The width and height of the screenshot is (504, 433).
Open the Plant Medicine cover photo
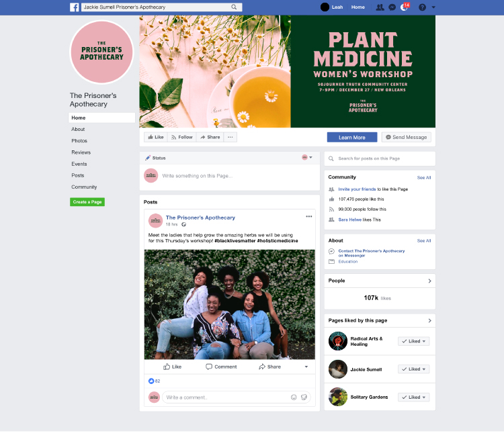pyautogui.click(x=287, y=71)
